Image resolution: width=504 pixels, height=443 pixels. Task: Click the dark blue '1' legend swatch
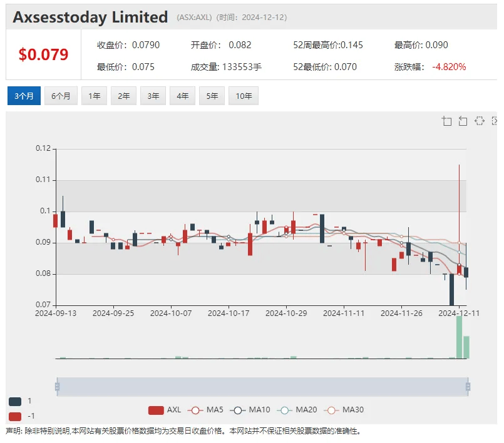[15, 401]
